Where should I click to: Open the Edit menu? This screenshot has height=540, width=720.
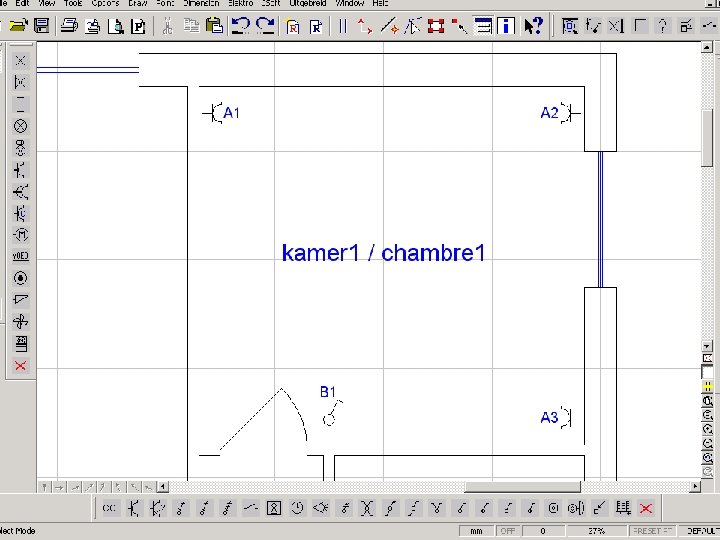[22, 3]
